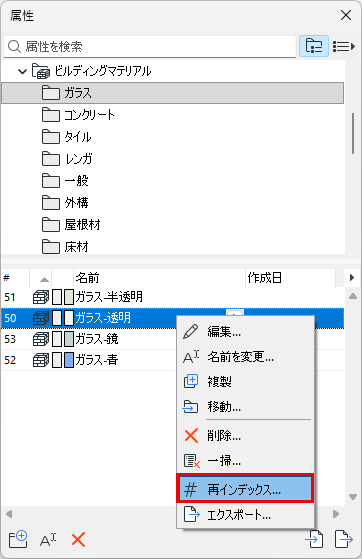Viewport: 362px width, 559px height.
Task: Choose 削除... from the context menu
Action: coord(245,436)
